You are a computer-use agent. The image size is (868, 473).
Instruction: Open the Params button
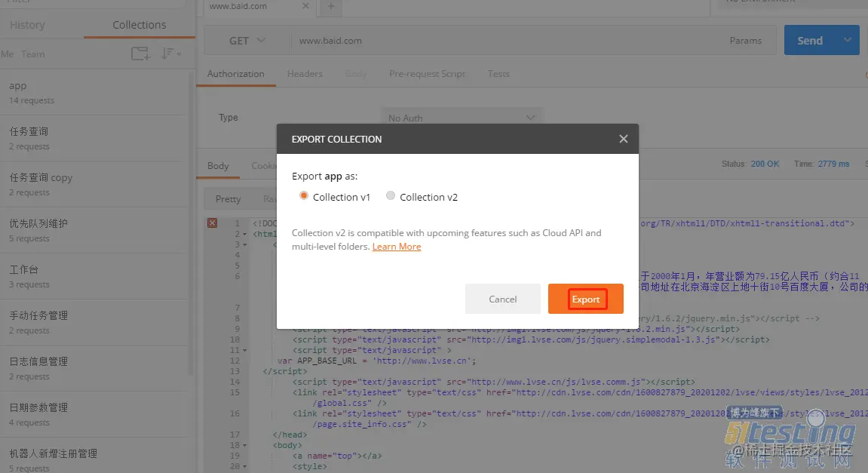(745, 41)
